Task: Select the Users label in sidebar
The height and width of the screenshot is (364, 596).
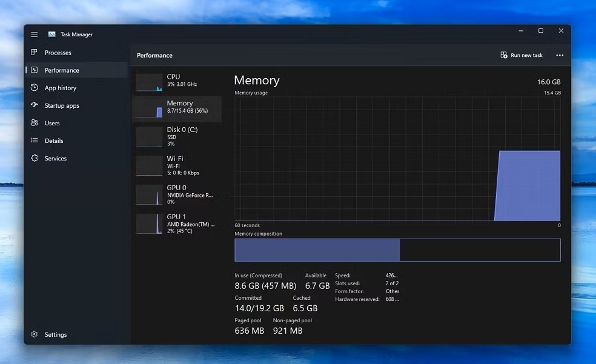Action: tap(52, 123)
